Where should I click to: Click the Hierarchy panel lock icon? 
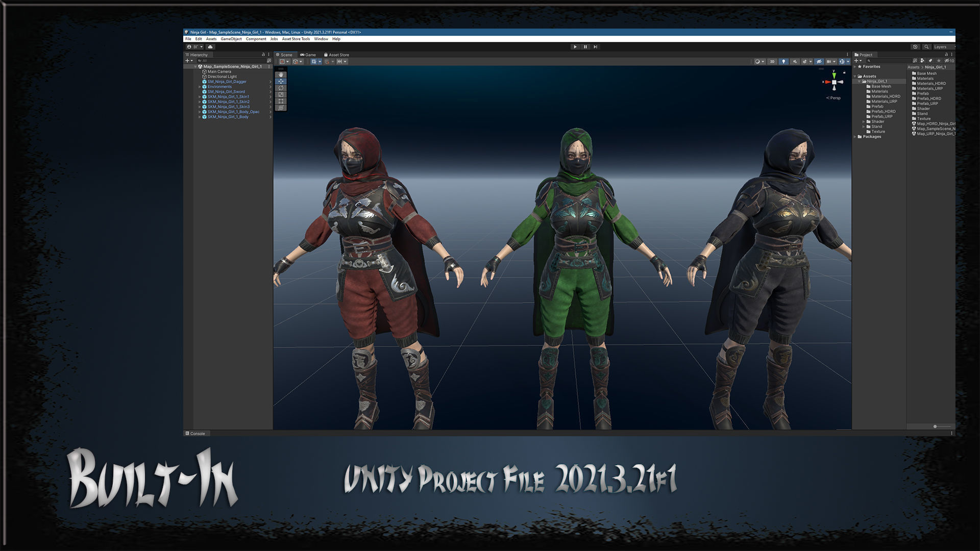(x=263, y=55)
